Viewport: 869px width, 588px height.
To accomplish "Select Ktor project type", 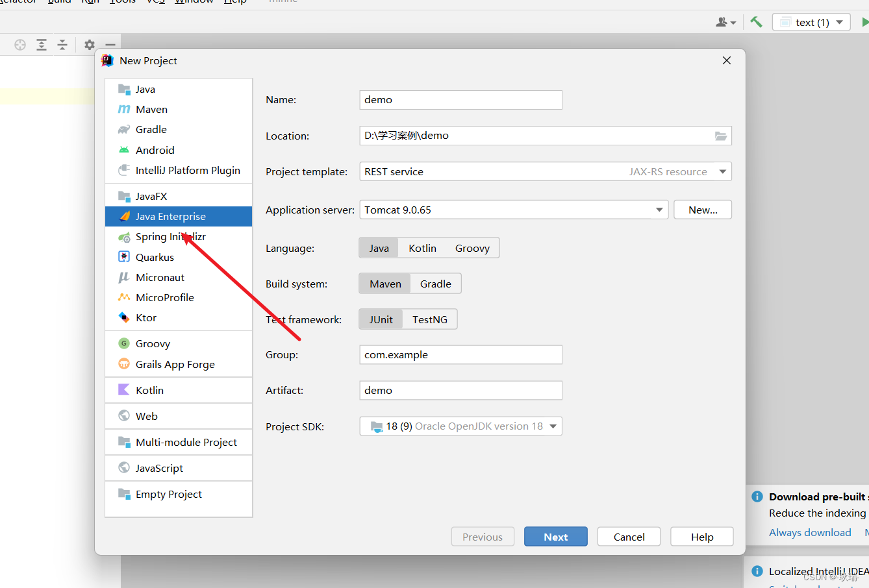I will tap(179, 317).
